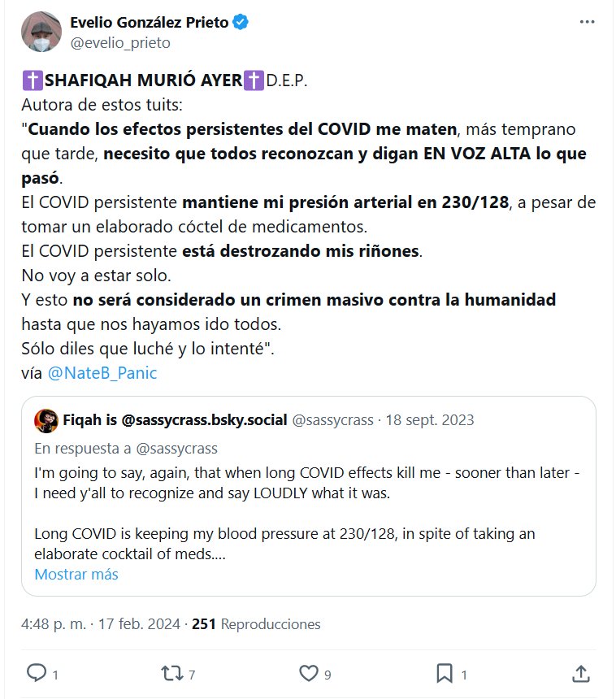Open the 18 sept. 2023 quoted date
This screenshot has width=616, height=699.
click(x=430, y=420)
